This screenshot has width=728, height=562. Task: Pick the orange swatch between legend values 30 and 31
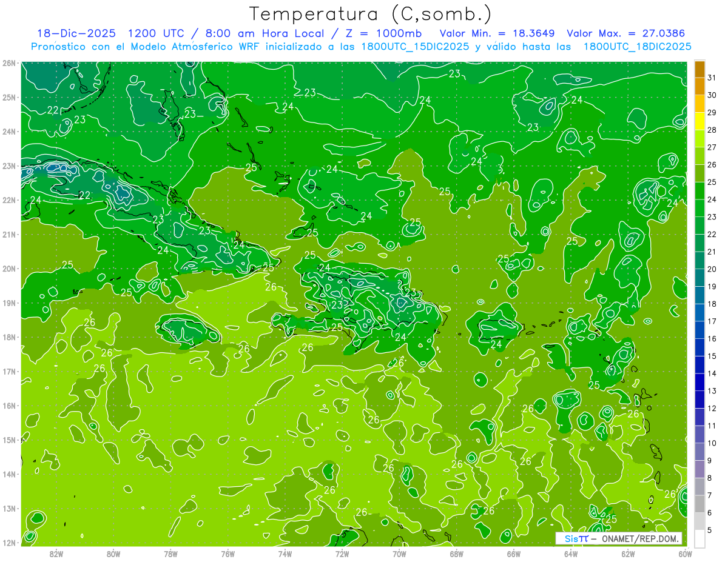[699, 87]
